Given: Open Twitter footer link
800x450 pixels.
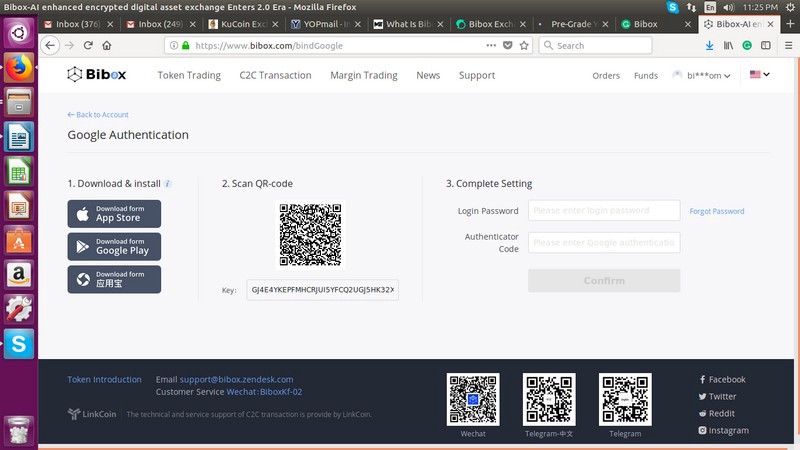Looking at the screenshot, I should [717, 396].
